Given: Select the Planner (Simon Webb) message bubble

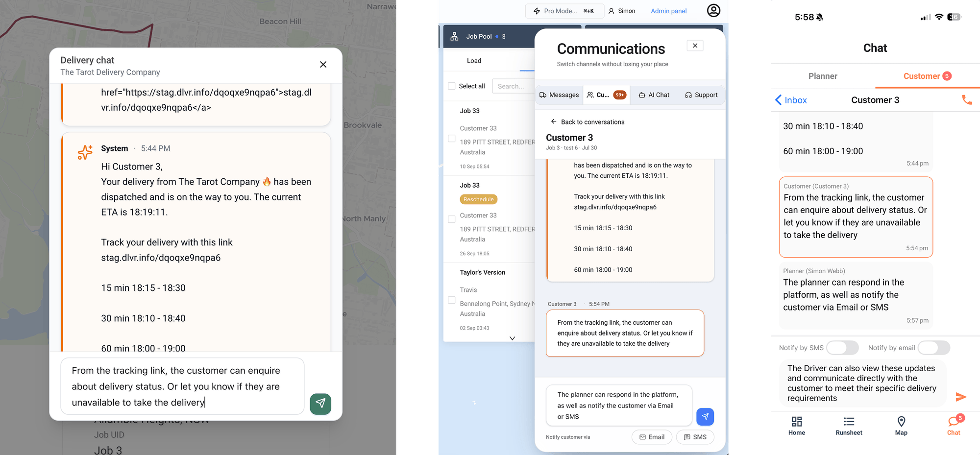Looking at the screenshot, I should coord(856,296).
